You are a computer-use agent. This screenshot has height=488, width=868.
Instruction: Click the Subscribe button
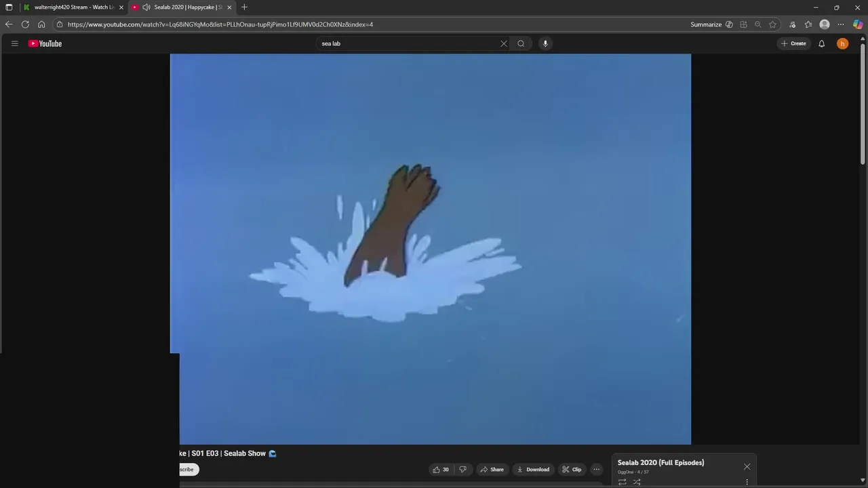click(189, 469)
